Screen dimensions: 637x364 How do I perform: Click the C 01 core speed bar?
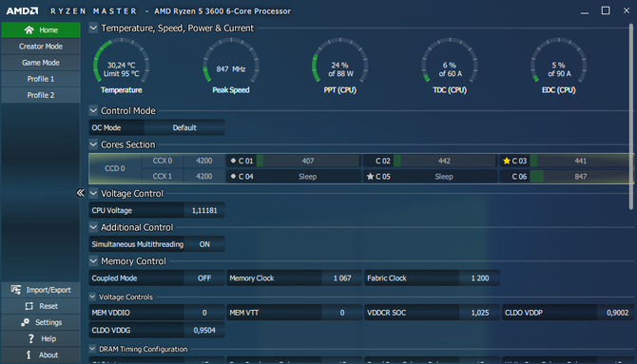[308, 161]
